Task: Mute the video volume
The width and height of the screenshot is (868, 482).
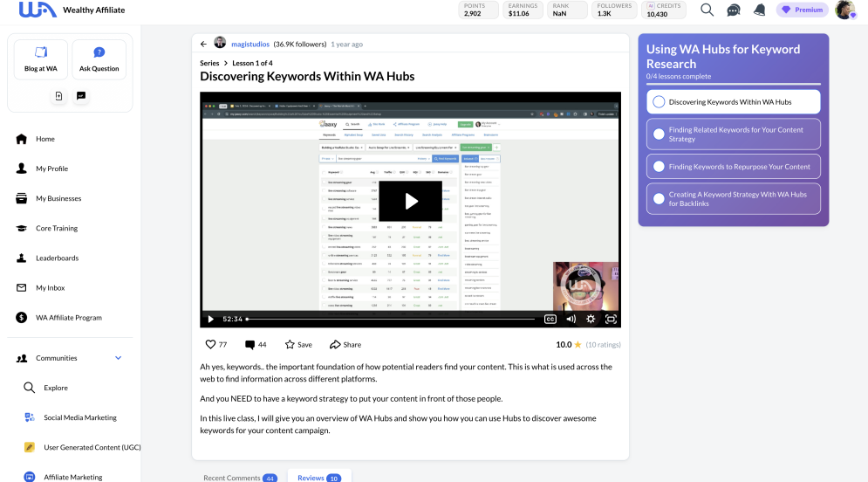Action: pos(571,319)
